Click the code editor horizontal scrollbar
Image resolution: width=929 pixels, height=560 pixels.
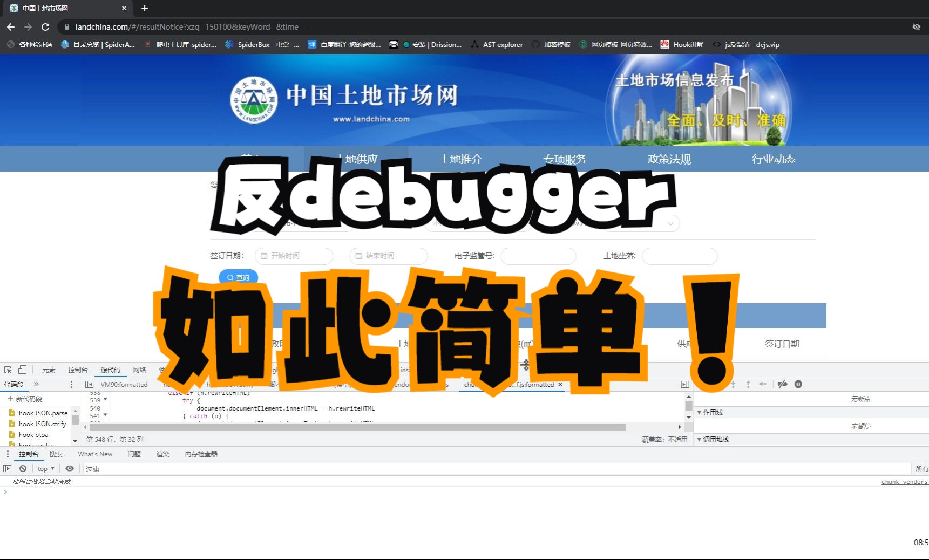tap(358, 427)
